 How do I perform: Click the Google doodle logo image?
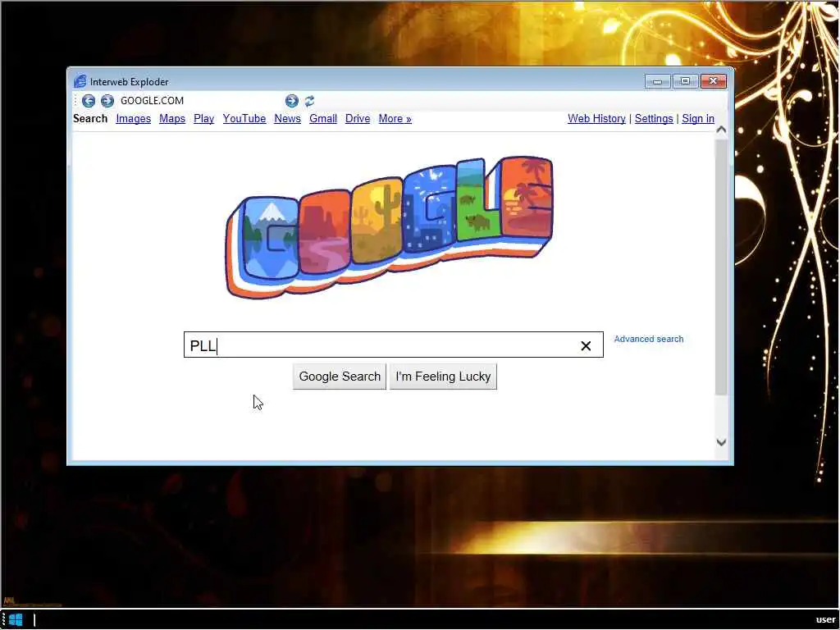click(390, 227)
